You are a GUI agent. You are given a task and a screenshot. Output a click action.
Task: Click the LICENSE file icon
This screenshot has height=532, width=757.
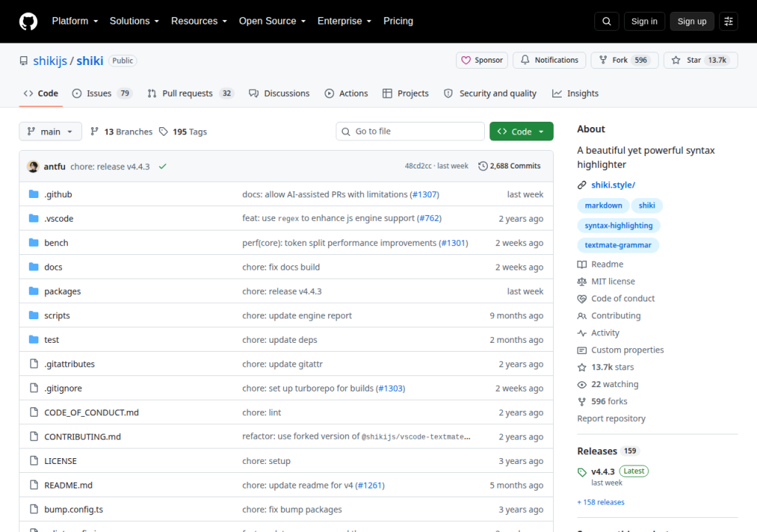pyautogui.click(x=34, y=460)
